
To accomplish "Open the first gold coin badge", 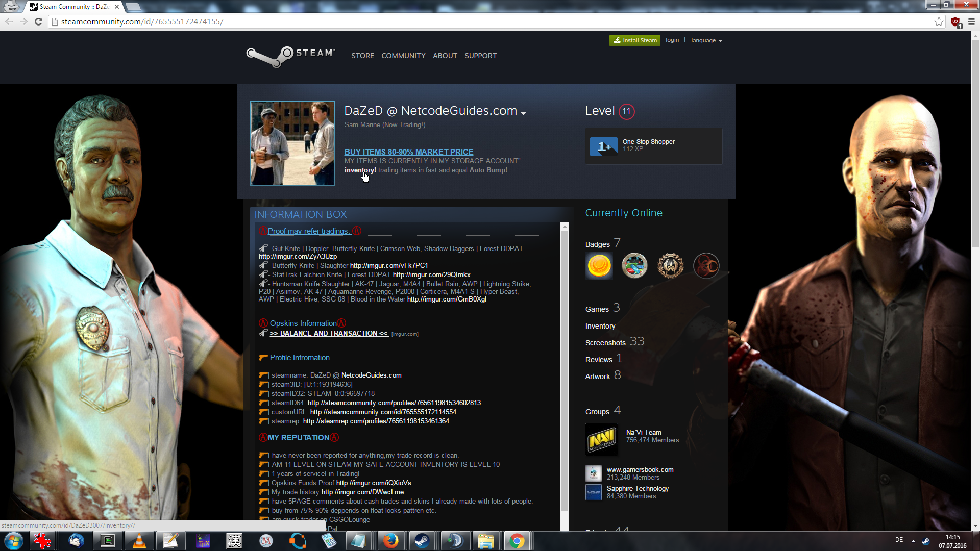I will click(599, 266).
